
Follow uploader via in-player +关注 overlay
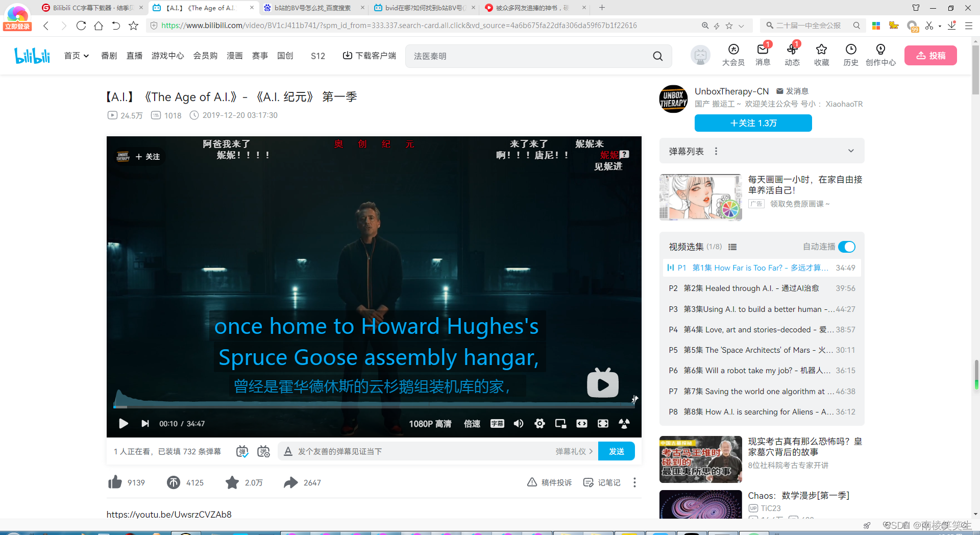click(x=148, y=157)
